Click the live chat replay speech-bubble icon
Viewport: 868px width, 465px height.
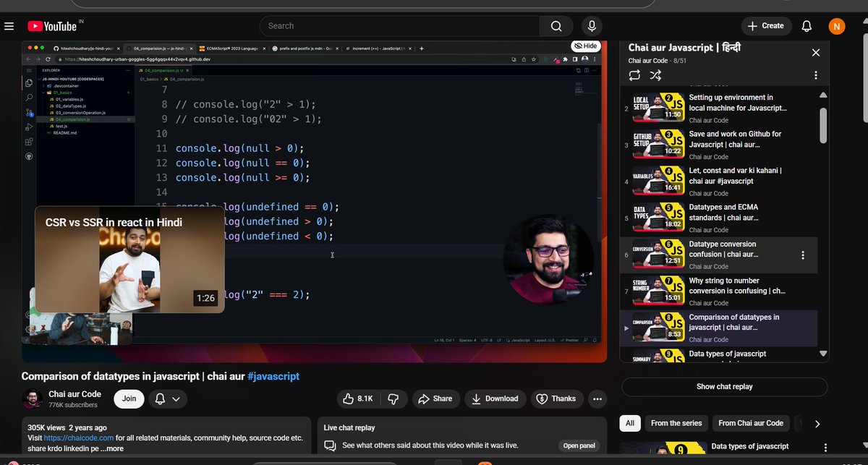330,445
